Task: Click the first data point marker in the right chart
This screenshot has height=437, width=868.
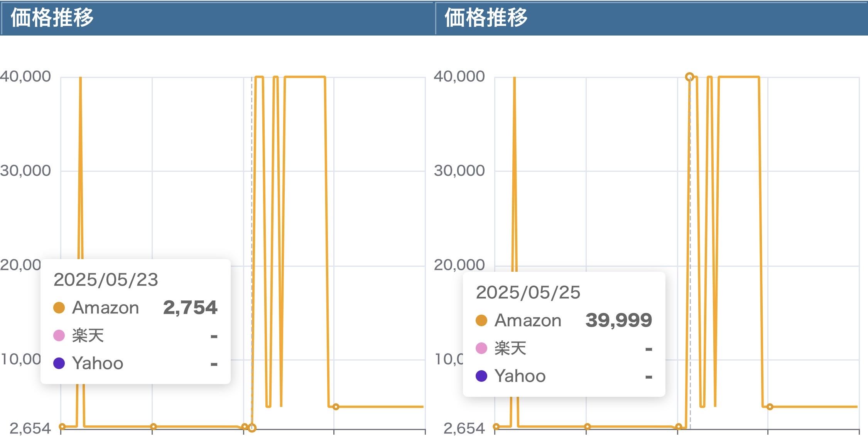Action: 496,427
